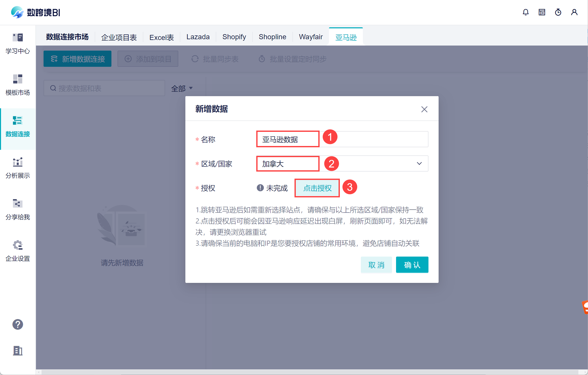Open 企业设置 in sidebar
Image resolution: width=588 pixels, height=375 pixels.
coord(18,251)
